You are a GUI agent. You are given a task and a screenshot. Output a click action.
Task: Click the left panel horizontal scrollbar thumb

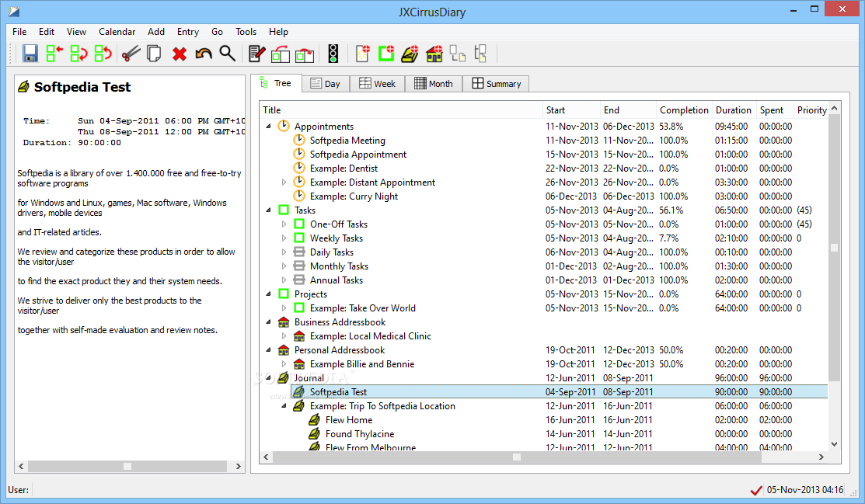tap(127, 466)
